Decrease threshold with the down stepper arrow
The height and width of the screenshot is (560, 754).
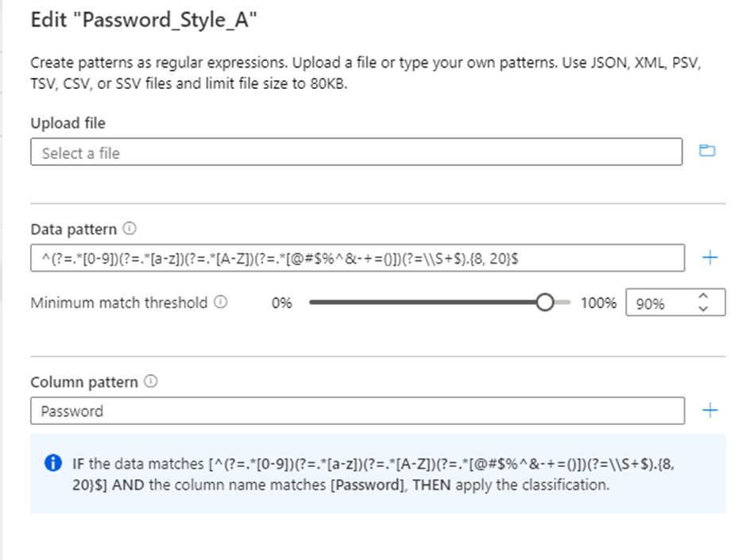pos(702,309)
